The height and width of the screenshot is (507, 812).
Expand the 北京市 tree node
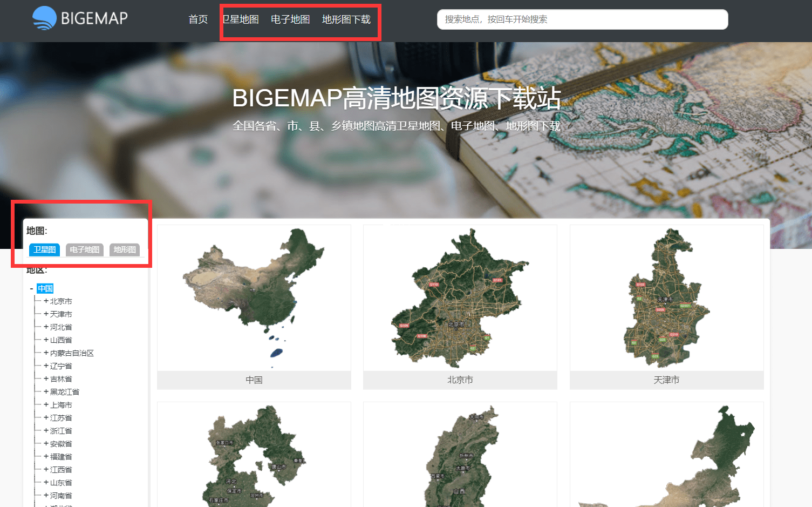(x=46, y=301)
